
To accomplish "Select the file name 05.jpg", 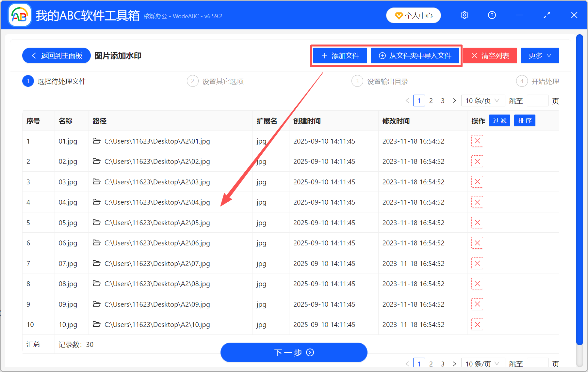I will [x=68, y=223].
